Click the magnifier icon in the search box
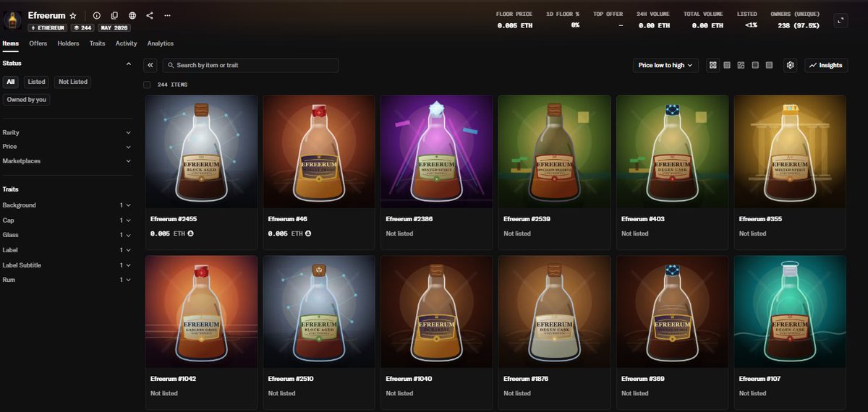 pos(171,65)
